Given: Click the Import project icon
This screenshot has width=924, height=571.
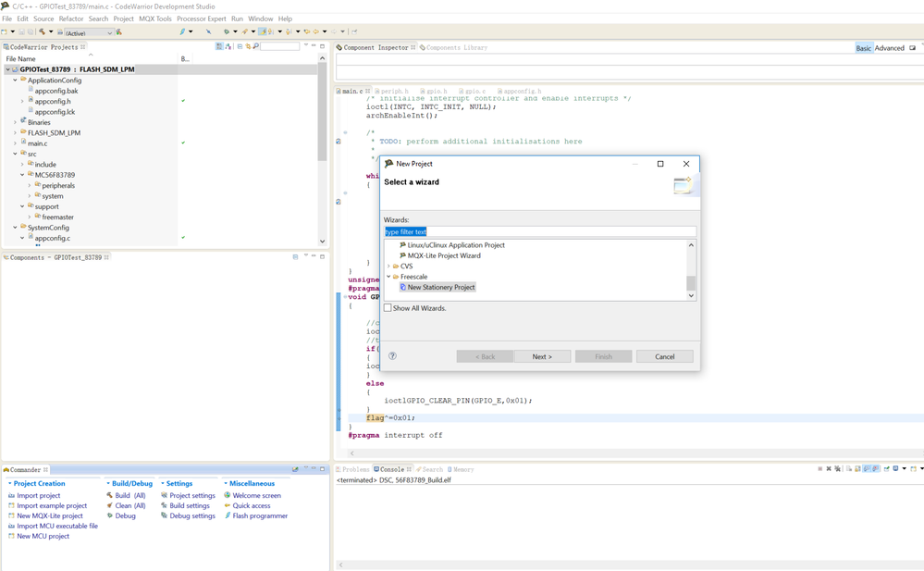Looking at the screenshot, I should coord(11,496).
